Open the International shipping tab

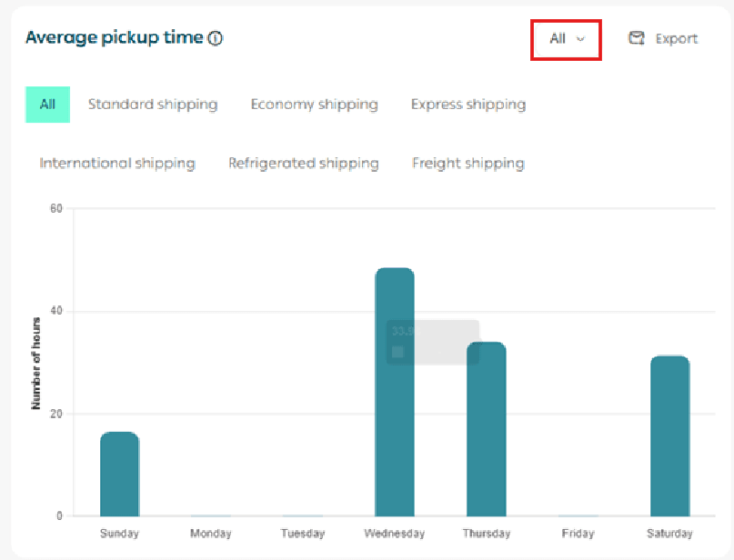coord(117,164)
